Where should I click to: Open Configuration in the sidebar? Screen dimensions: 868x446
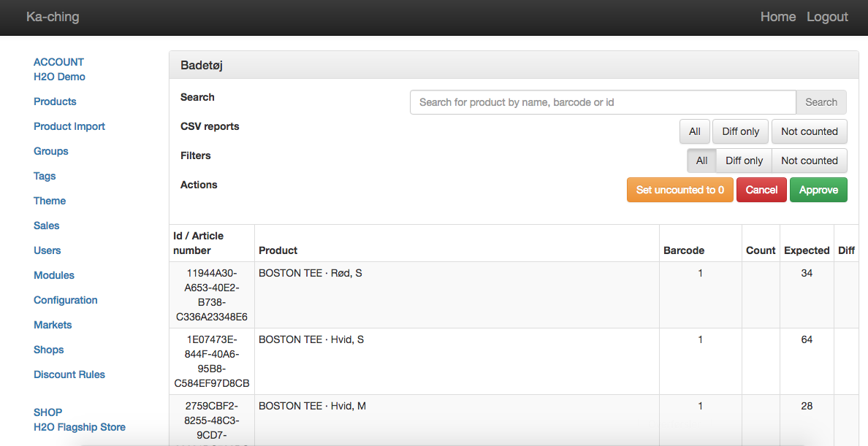(65, 300)
